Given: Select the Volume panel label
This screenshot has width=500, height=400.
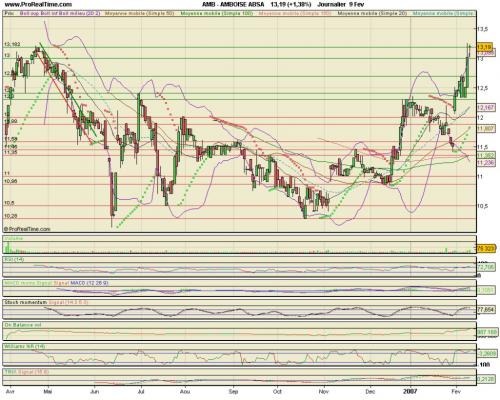Looking at the screenshot, I should coord(14,238).
